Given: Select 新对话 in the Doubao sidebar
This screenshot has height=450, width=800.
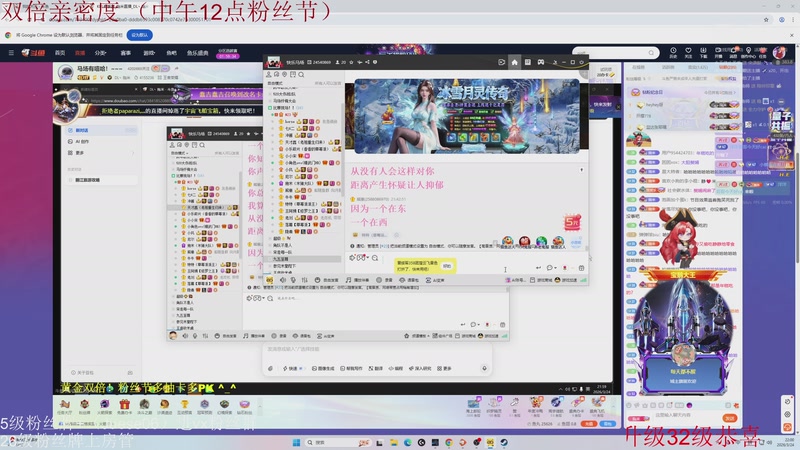Looking at the screenshot, I should click(x=102, y=131).
